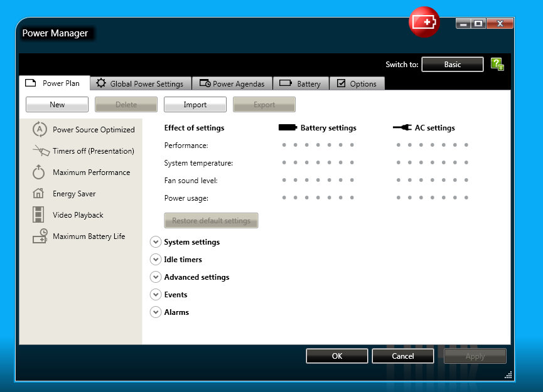Expand Idle timers section

click(x=156, y=259)
